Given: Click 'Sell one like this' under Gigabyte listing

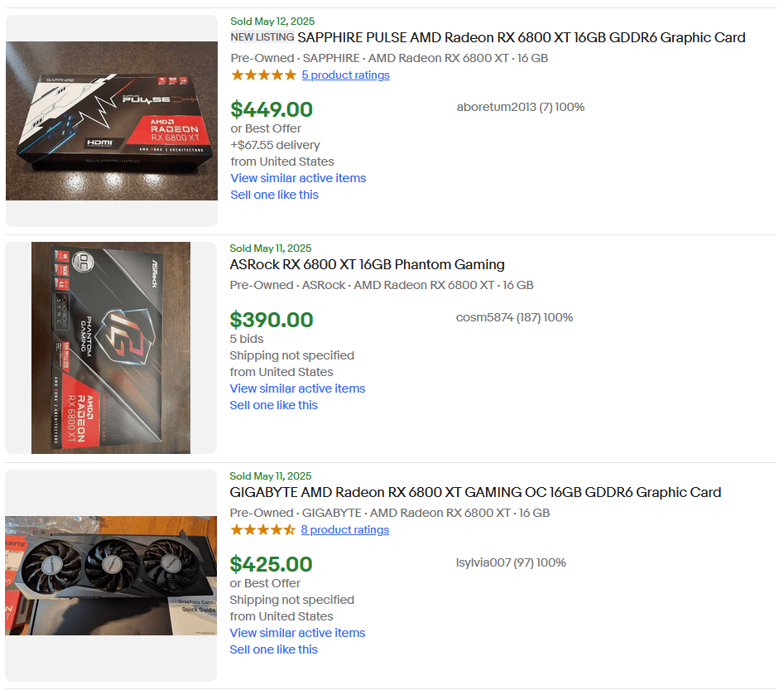Looking at the screenshot, I should pyautogui.click(x=273, y=649).
